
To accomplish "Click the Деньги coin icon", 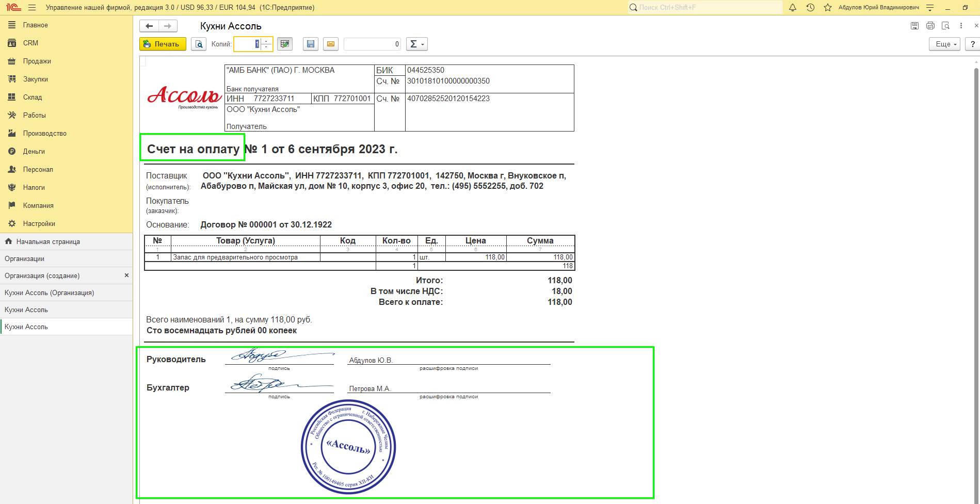I will click(x=12, y=151).
